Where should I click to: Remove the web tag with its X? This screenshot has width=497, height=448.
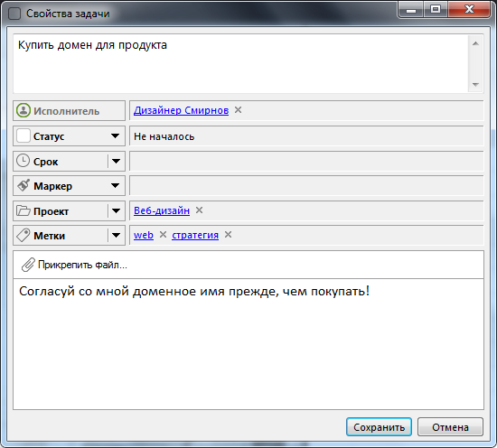(163, 235)
